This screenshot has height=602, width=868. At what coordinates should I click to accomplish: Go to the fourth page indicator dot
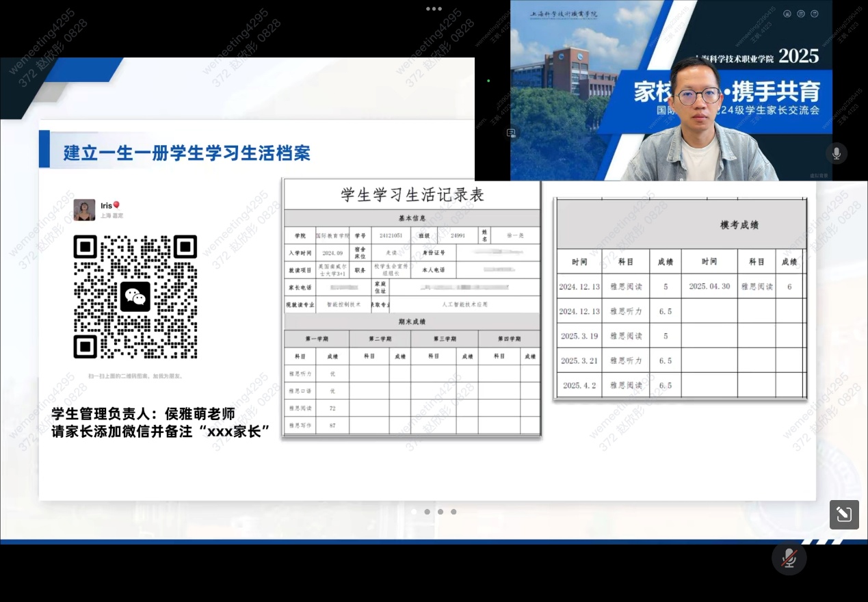(x=453, y=512)
